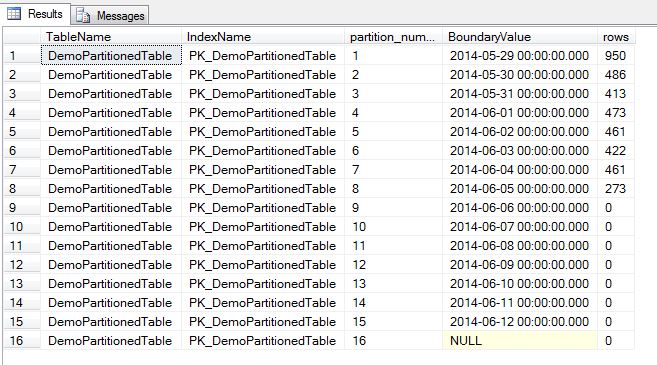Select the partition_num... column header
Viewport: 657px width, 365px height.
[393, 37]
